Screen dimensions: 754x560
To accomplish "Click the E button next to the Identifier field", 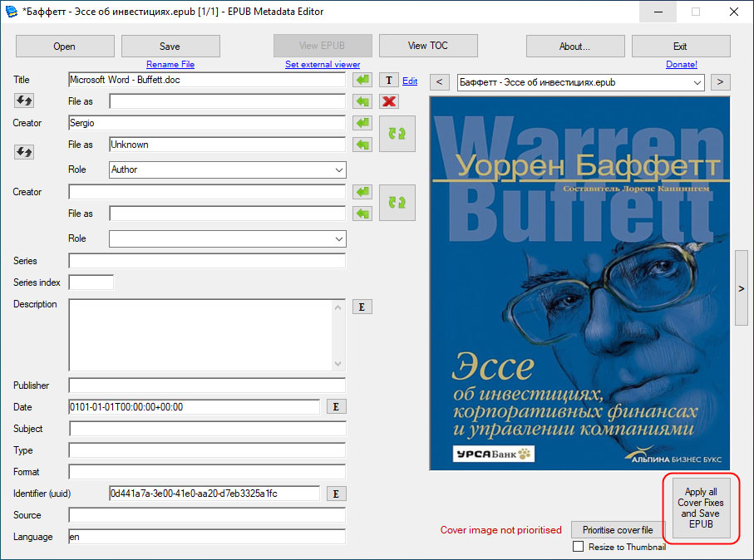I will click(336, 494).
